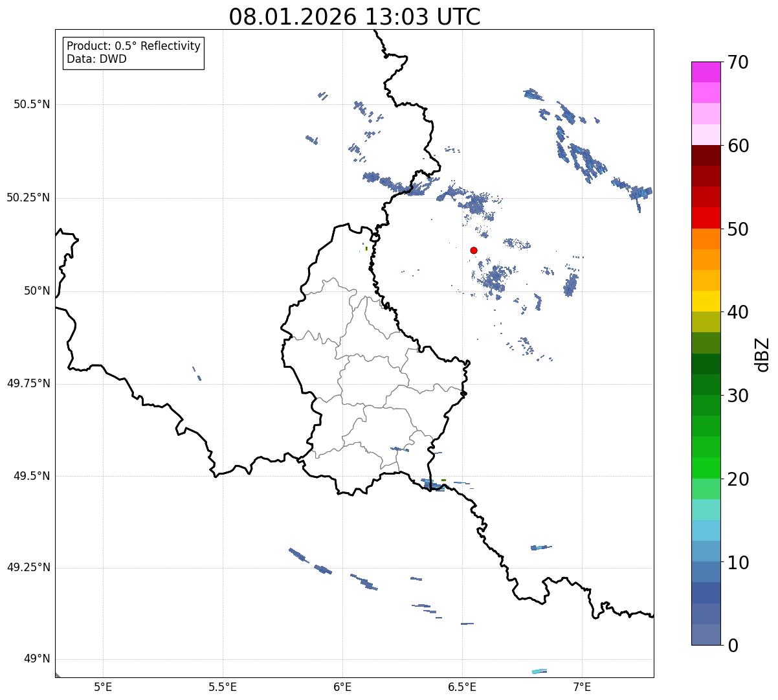Click the '49°N' latitude label
The image size is (778, 700).
(37, 659)
